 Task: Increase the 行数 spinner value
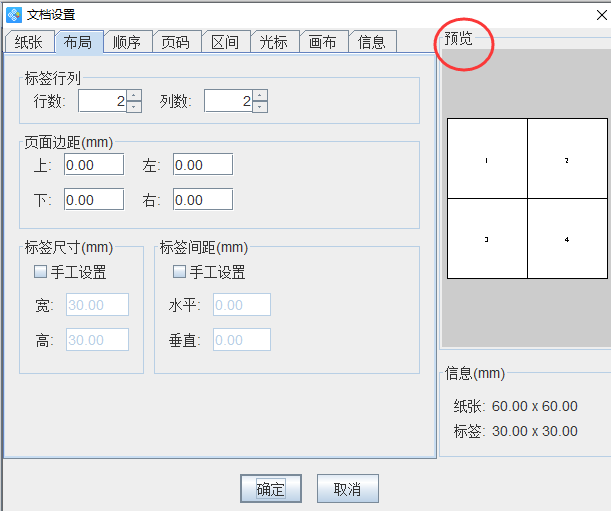[134, 96]
